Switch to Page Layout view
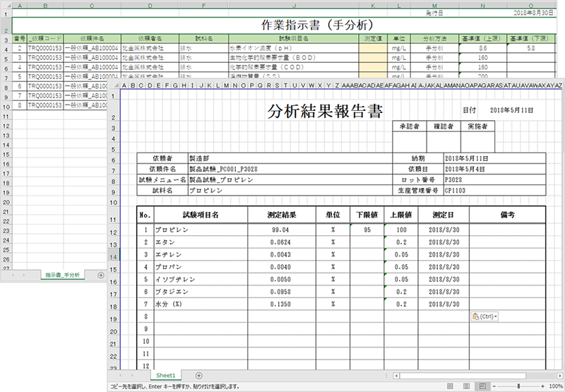Screen dimensions: 565x392 (x=466, y=386)
